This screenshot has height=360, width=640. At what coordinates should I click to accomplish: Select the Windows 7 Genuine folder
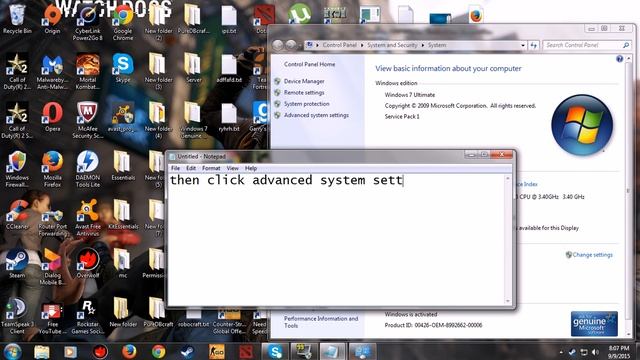(193, 120)
